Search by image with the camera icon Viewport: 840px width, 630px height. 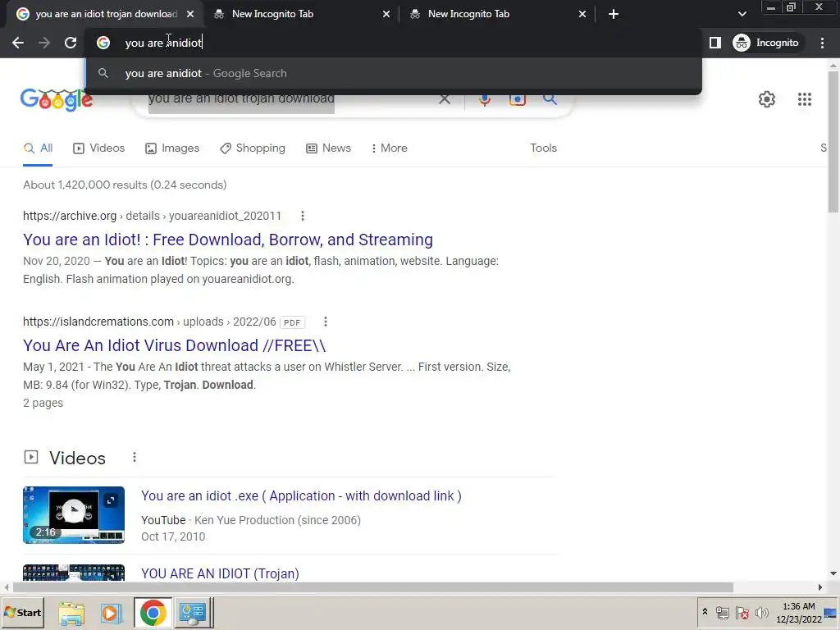tap(517, 99)
